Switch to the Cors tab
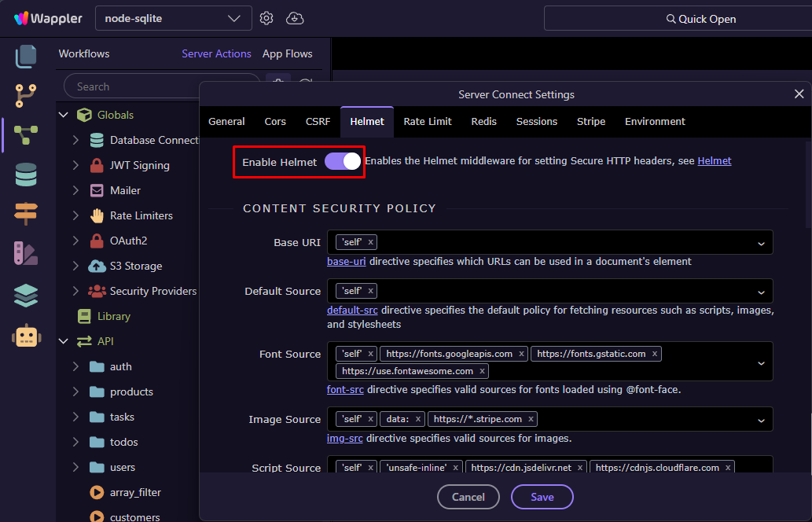Viewport: 812px width, 522px height. click(x=275, y=122)
